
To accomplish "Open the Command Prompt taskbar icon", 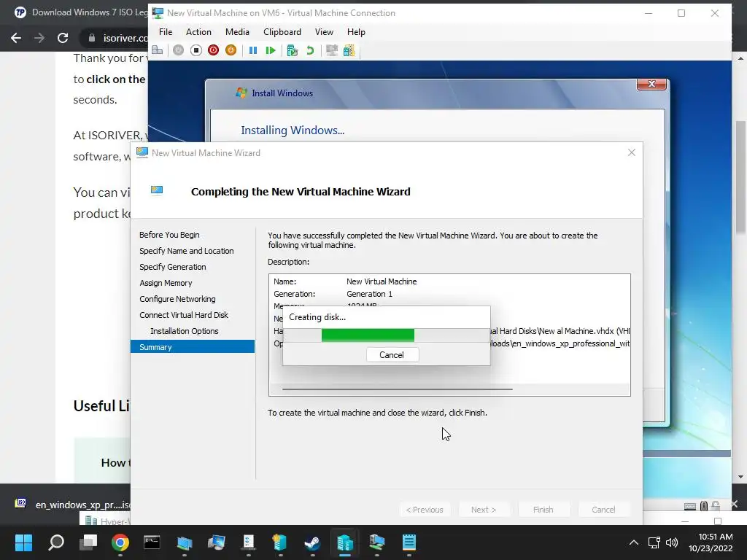I will click(x=152, y=542).
